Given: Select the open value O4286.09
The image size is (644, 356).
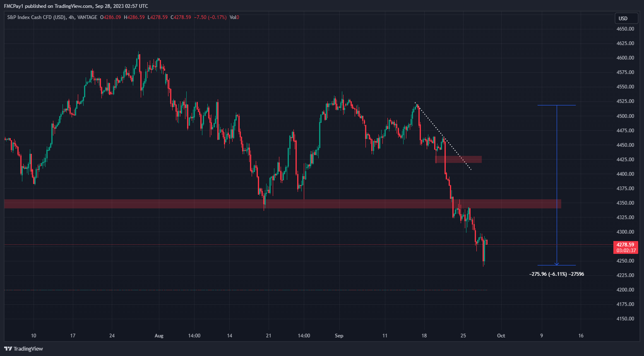Looking at the screenshot, I should (x=111, y=17).
